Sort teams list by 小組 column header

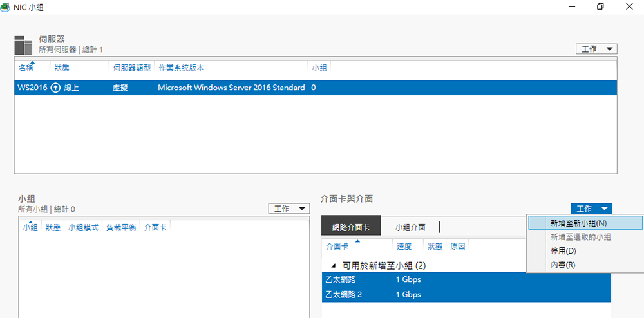click(x=30, y=227)
